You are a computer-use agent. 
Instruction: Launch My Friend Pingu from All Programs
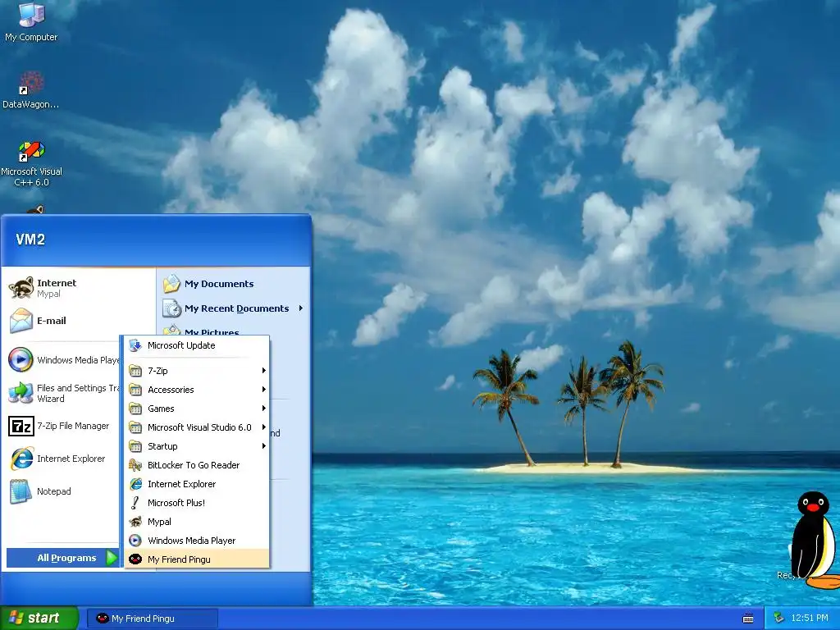pyautogui.click(x=197, y=559)
